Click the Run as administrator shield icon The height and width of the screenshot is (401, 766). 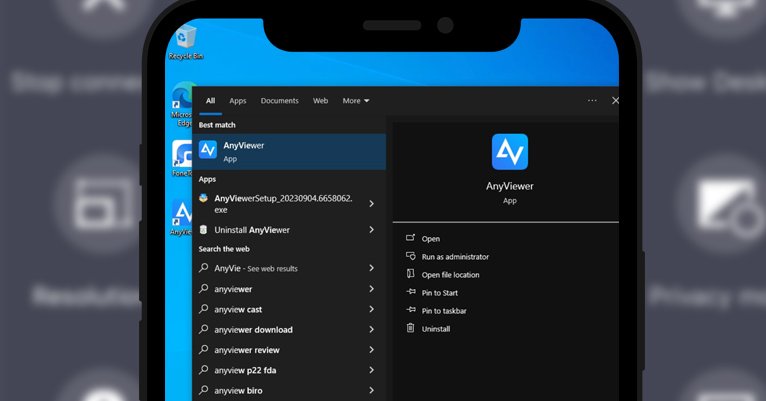click(x=410, y=256)
